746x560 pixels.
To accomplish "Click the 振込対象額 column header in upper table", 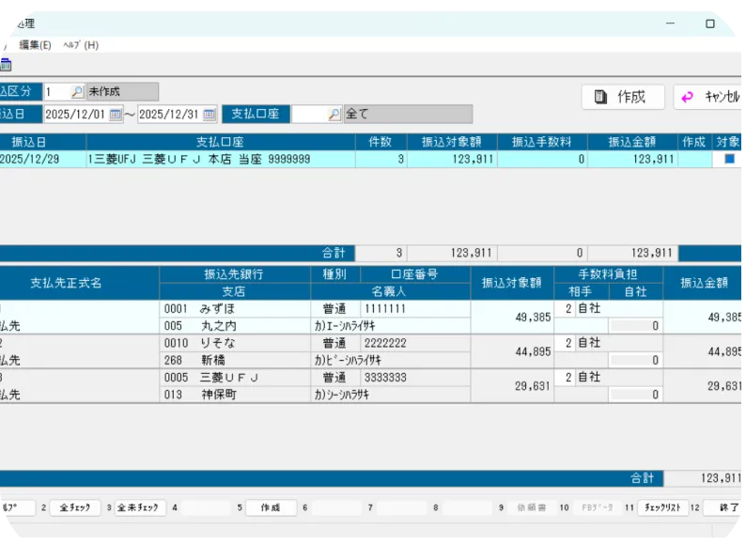I will click(451, 142).
